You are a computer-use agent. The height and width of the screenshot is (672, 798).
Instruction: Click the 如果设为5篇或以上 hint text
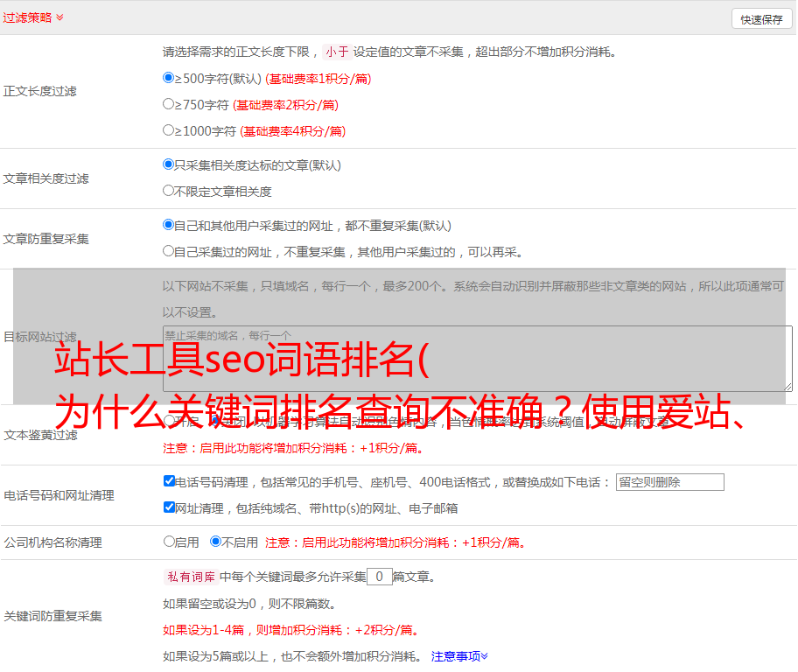pyautogui.click(x=292, y=656)
